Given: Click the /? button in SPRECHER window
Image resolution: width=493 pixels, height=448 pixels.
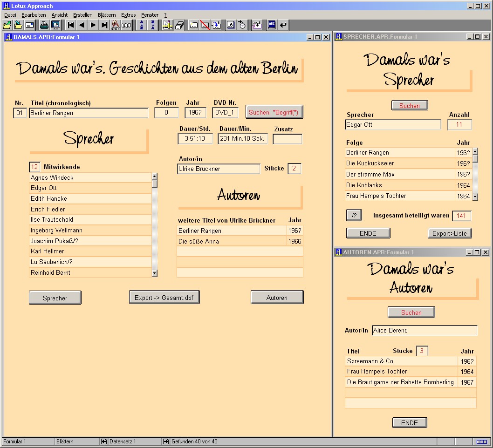Looking at the screenshot, I should pos(354,216).
